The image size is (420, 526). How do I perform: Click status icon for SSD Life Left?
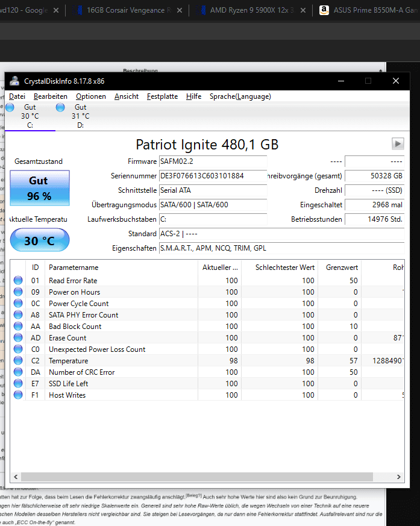coord(18,383)
